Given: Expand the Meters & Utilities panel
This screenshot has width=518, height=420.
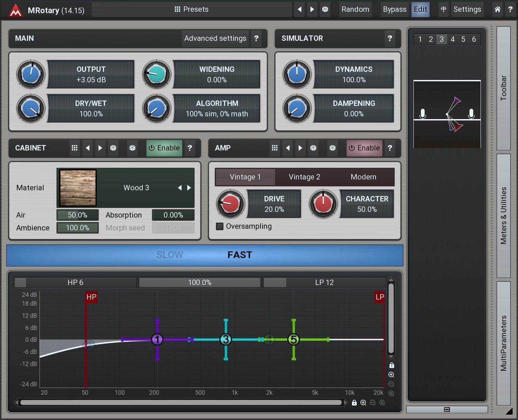Looking at the screenshot, I should (503, 216).
